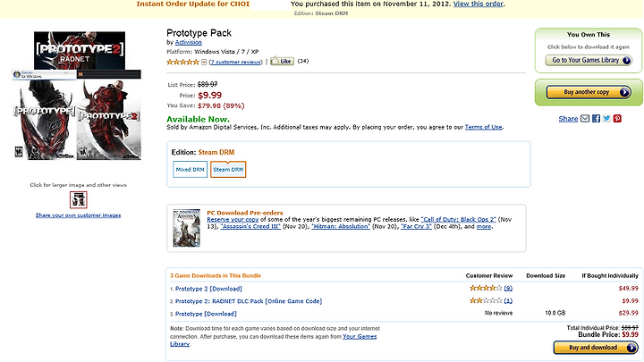Screen dimensions: 644x362
Task: Select the Steam DRM edition
Action: [x=228, y=170]
